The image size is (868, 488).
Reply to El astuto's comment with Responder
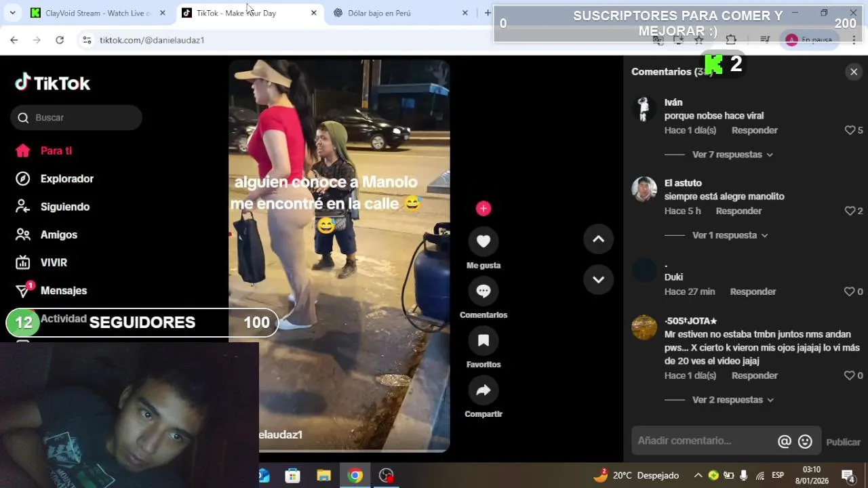click(x=739, y=211)
